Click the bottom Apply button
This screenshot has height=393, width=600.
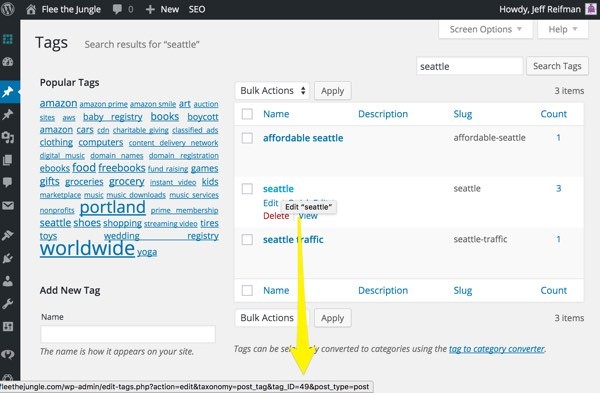click(333, 318)
